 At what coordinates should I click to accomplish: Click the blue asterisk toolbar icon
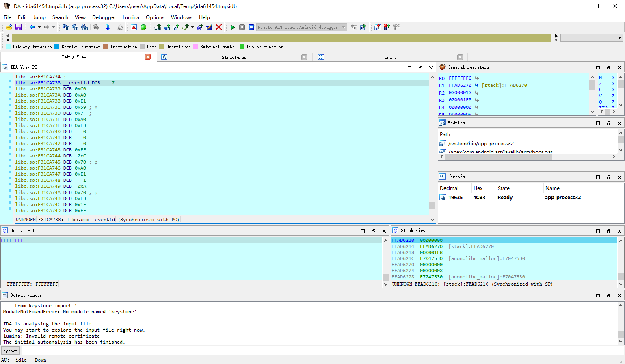[x=199, y=27]
